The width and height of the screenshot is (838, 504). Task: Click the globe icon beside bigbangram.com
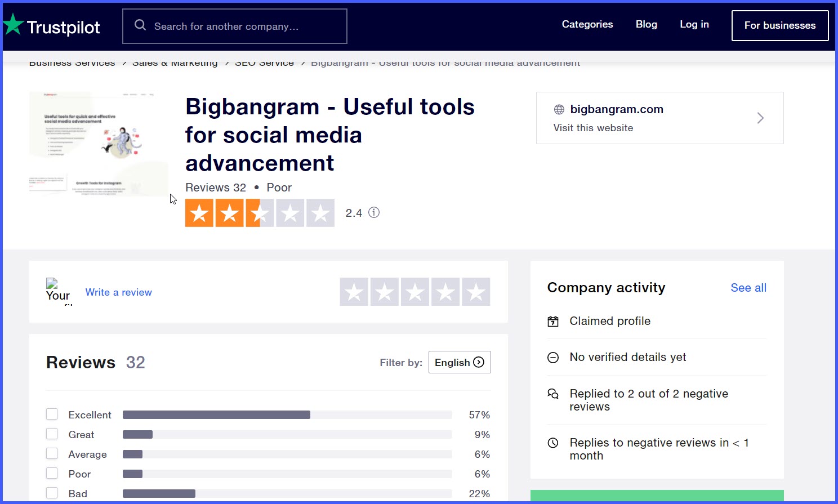click(559, 109)
